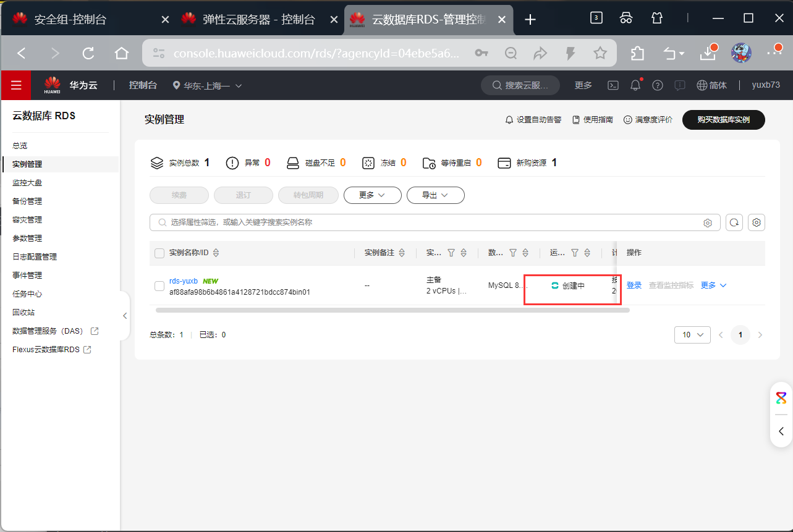
Task: Open 参数管理 in the sidebar
Action: [27, 238]
